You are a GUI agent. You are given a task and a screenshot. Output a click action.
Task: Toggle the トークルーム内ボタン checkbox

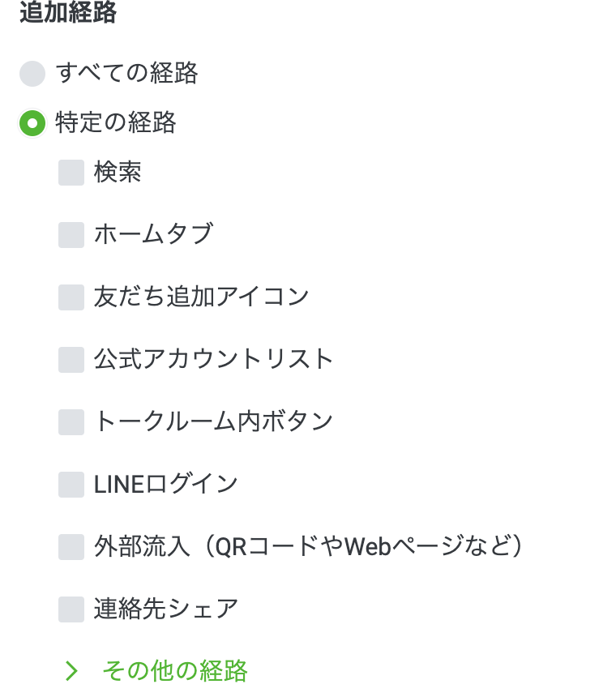[71, 422]
